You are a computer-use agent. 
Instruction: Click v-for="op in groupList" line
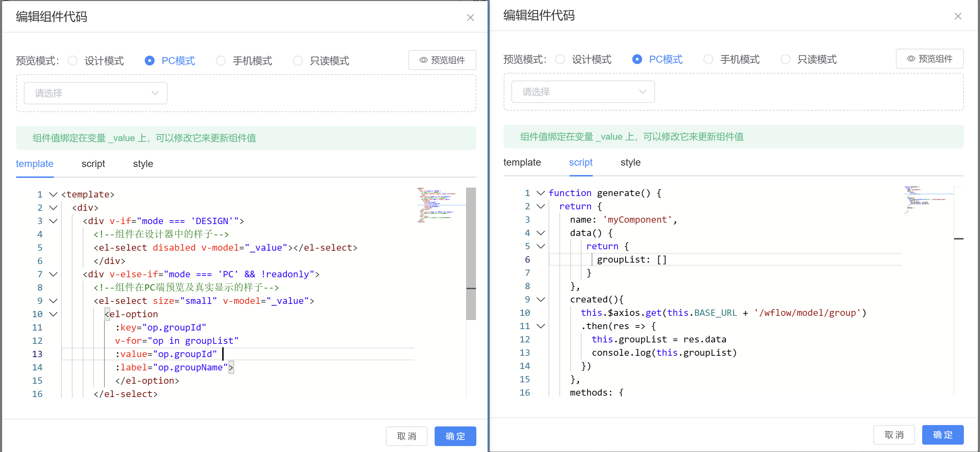[x=177, y=341]
